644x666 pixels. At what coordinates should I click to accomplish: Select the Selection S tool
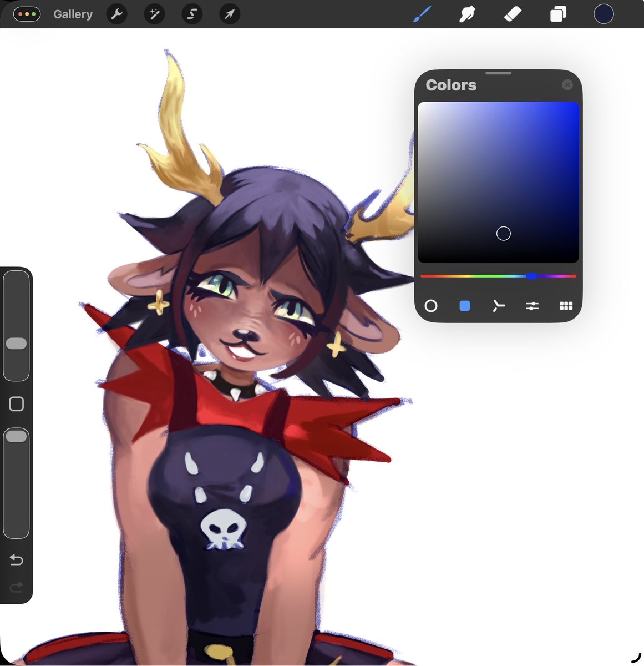click(192, 14)
